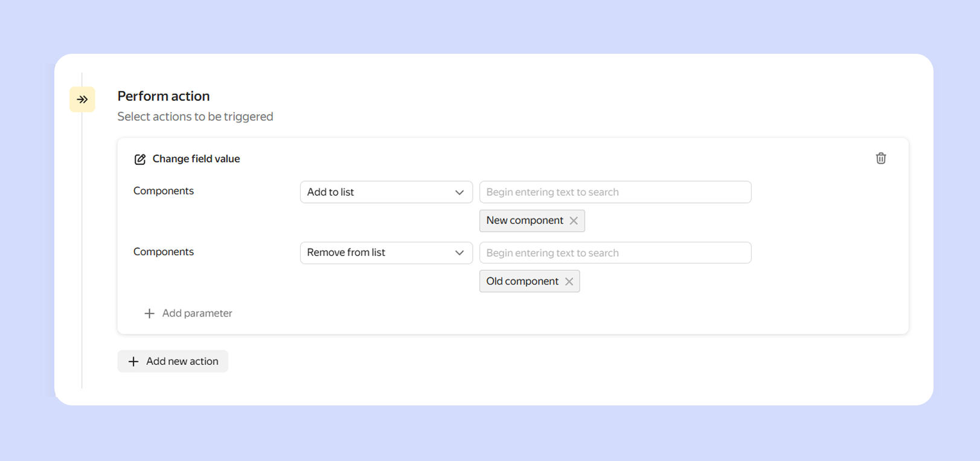Remove the New component tag with its X
Screen dimensions: 980x461
574,221
